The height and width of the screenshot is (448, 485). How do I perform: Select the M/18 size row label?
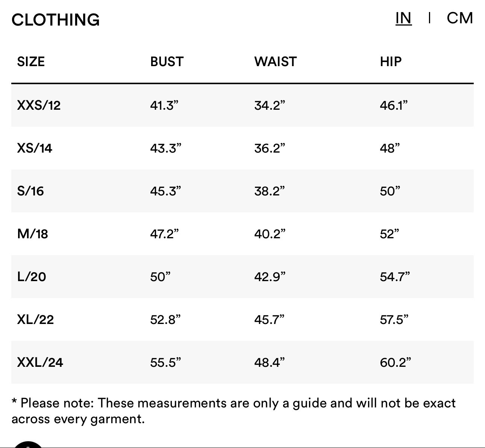tap(33, 234)
